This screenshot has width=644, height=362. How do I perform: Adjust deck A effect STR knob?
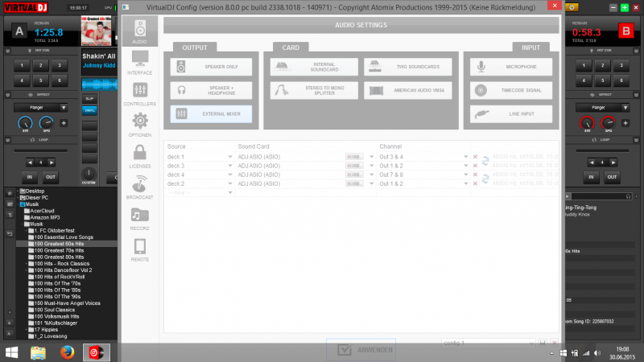click(25, 123)
